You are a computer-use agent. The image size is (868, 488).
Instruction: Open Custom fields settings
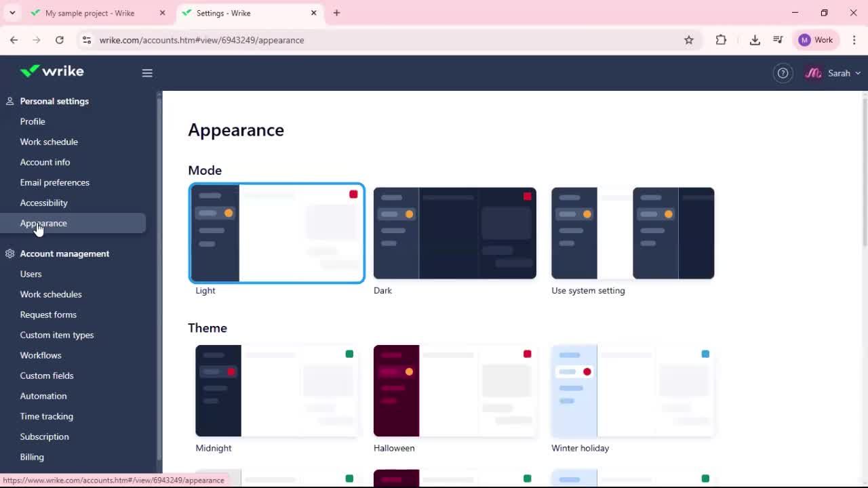click(47, 375)
